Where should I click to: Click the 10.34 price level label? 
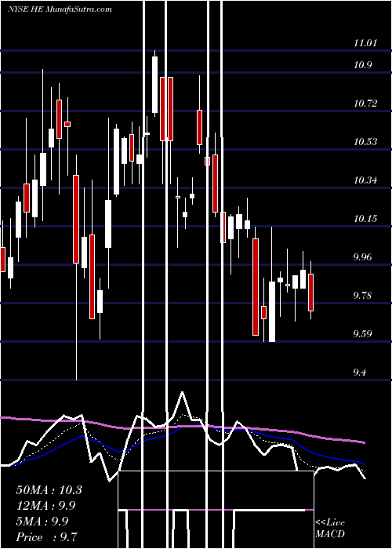pyautogui.click(x=365, y=180)
